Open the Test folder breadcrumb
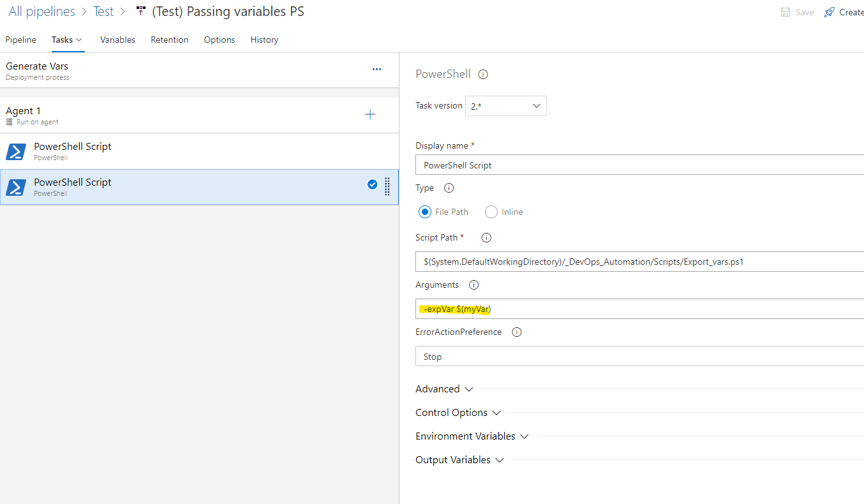The image size is (864, 504). (x=103, y=11)
